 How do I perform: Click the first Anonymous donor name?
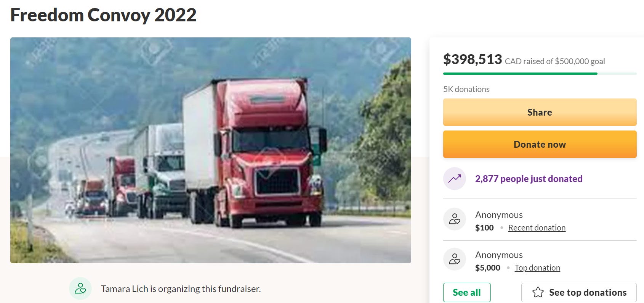pyautogui.click(x=499, y=215)
